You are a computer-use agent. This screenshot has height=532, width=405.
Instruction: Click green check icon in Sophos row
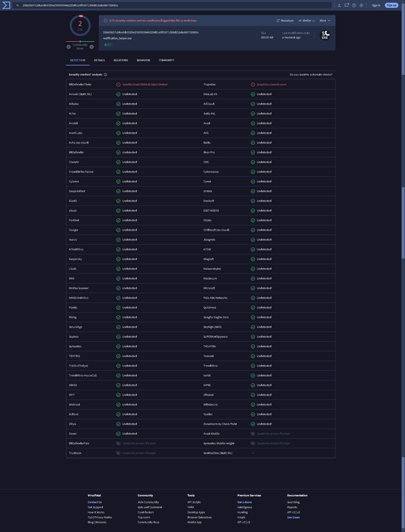pyautogui.click(x=118, y=337)
